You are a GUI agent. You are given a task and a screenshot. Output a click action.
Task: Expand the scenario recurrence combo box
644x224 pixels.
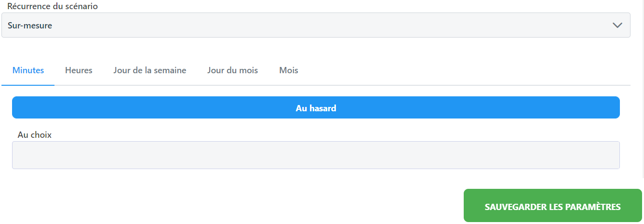(x=316, y=26)
